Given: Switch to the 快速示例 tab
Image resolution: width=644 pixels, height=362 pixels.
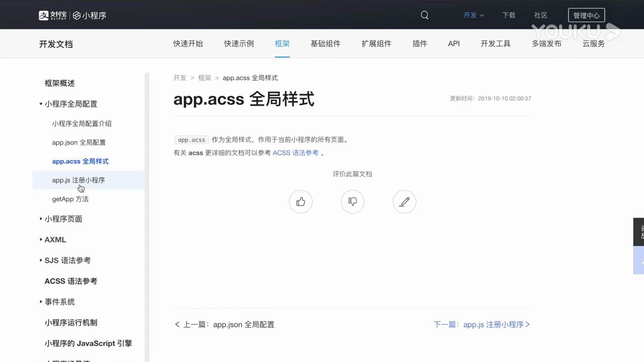Looking at the screenshot, I should [x=239, y=44].
